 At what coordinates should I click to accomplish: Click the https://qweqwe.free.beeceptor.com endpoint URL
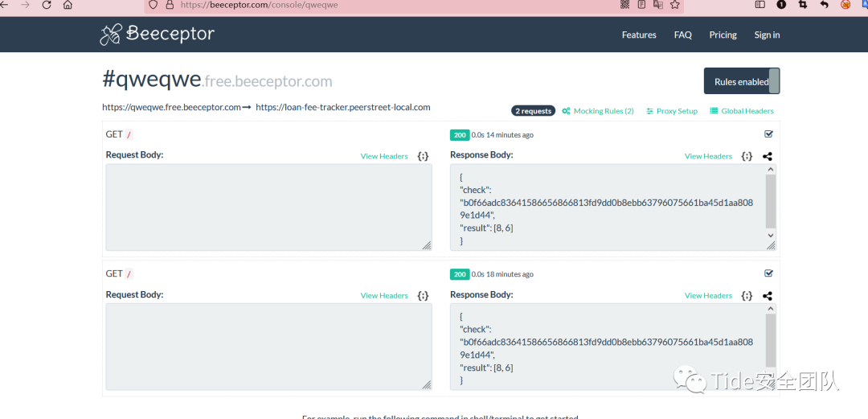[x=172, y=107]
